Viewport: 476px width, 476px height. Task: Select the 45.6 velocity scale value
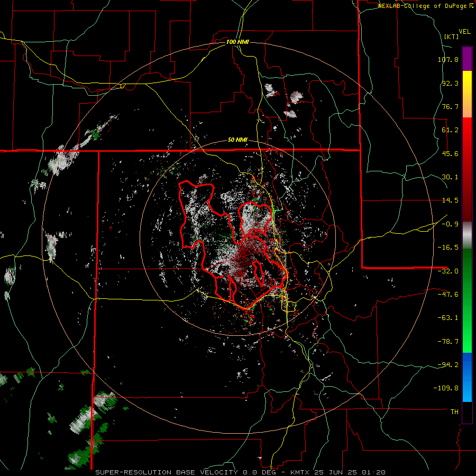click(450, 153)
